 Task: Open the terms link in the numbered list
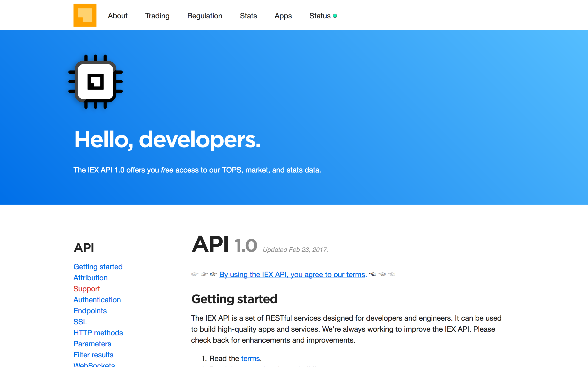coord(251,358)
